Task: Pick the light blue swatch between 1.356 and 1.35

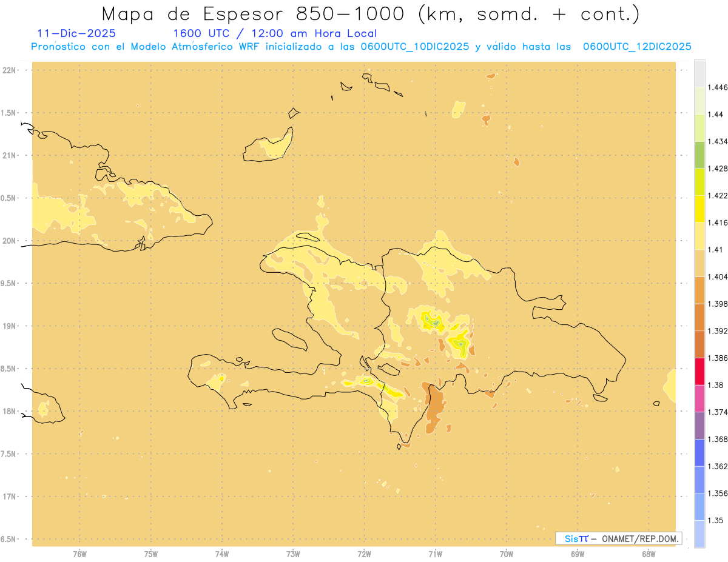Action: pos(699,506)
